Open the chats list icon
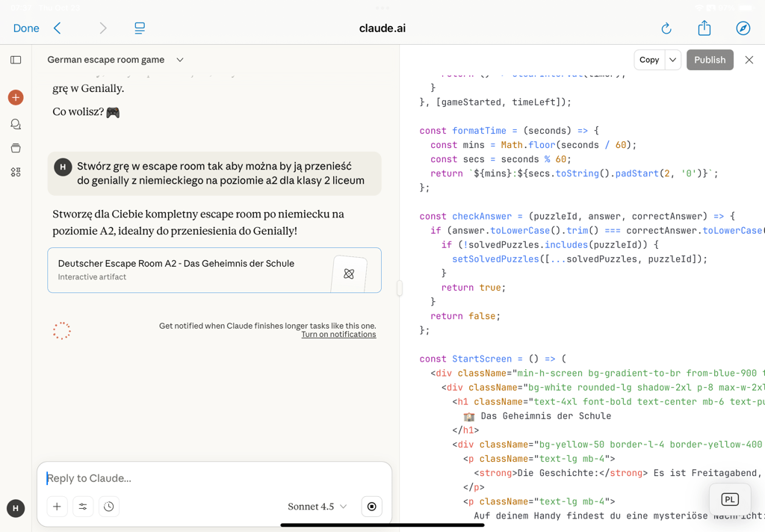 pyautogui.click(x=16, y=124)
